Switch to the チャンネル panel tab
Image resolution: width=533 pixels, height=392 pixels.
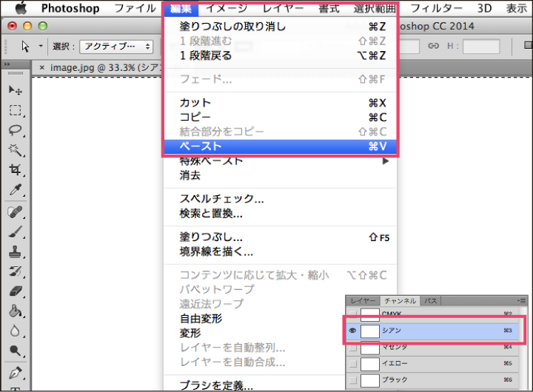tap(400, 301)
